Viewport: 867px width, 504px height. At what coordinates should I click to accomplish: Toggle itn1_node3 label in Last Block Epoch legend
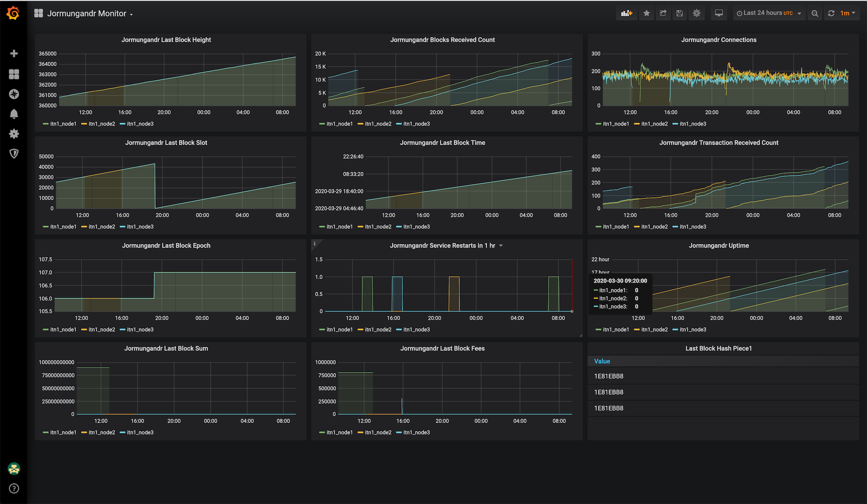pos(140,329)
